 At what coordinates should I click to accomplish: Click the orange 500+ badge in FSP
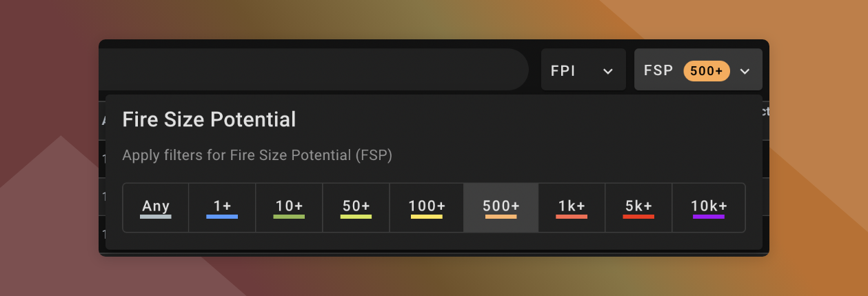point(706,70)
